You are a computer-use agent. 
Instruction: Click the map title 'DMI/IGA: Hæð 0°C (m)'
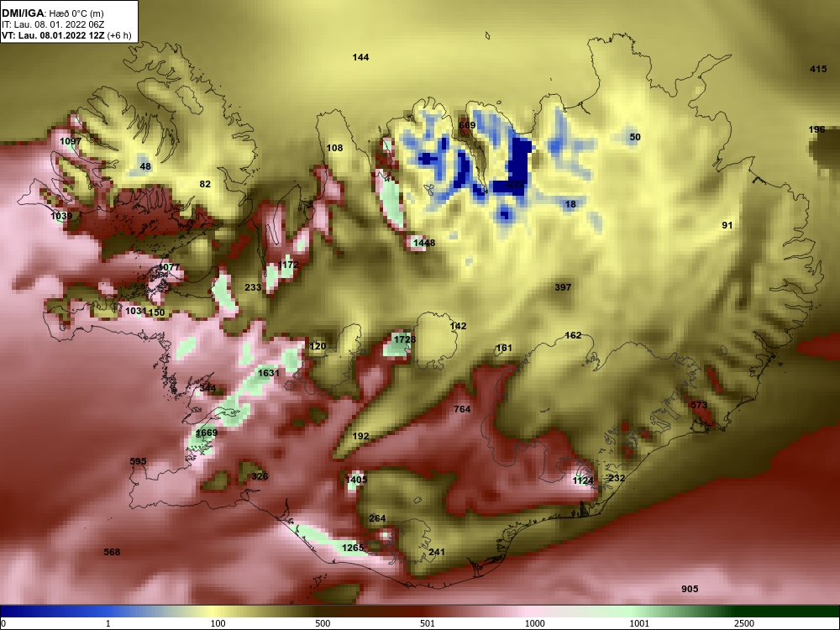click(52, 13)
